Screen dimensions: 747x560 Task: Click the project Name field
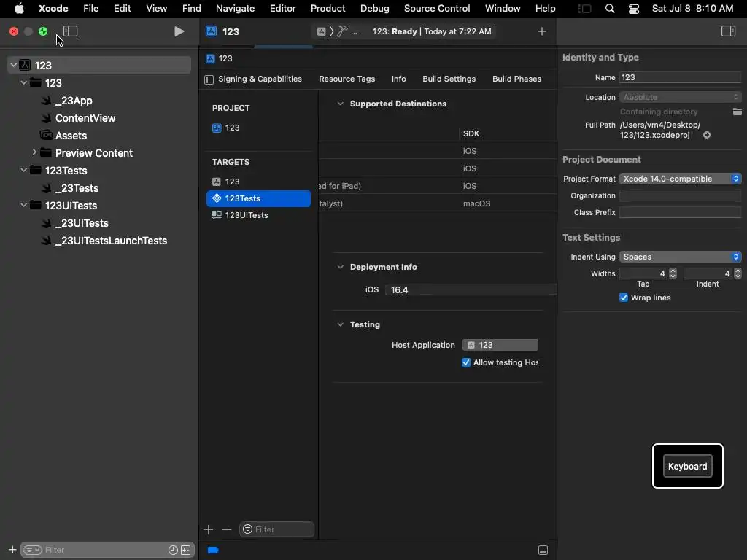[681, 77]
